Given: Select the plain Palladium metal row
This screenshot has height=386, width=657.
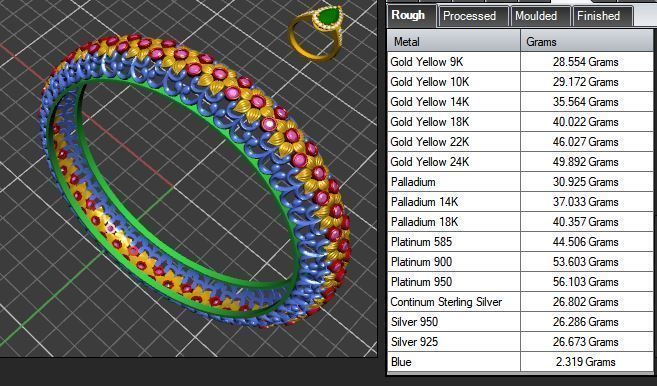Looking at the screenshot, I should pyautogui.click(x=521, y=182).
